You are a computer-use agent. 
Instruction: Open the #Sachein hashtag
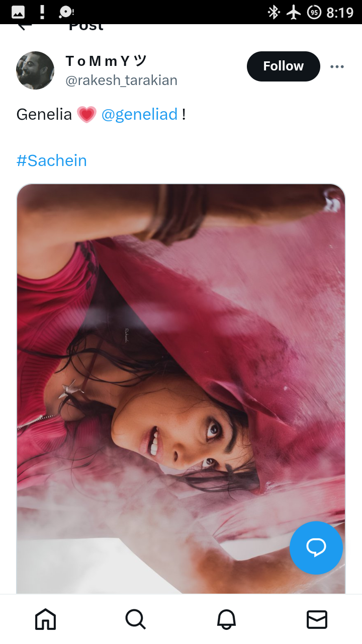click(52, 160)
